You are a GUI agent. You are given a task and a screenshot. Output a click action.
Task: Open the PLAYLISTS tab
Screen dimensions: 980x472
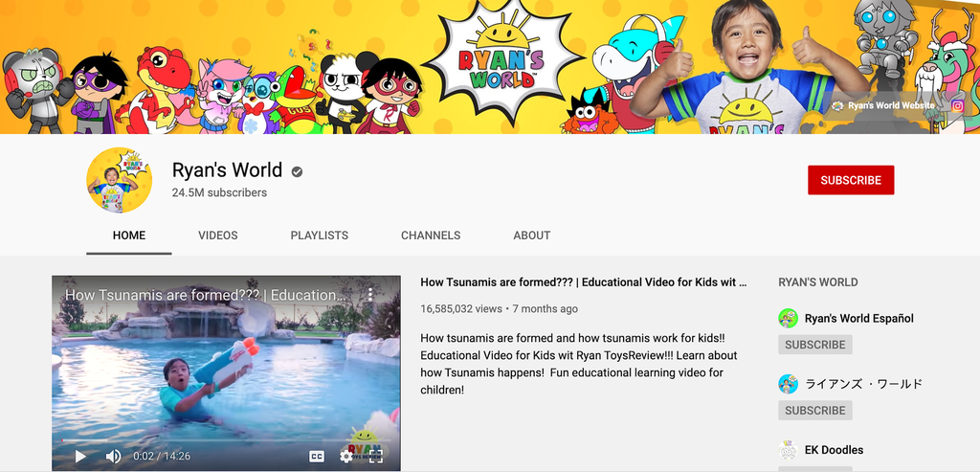(x=320, y=236)
